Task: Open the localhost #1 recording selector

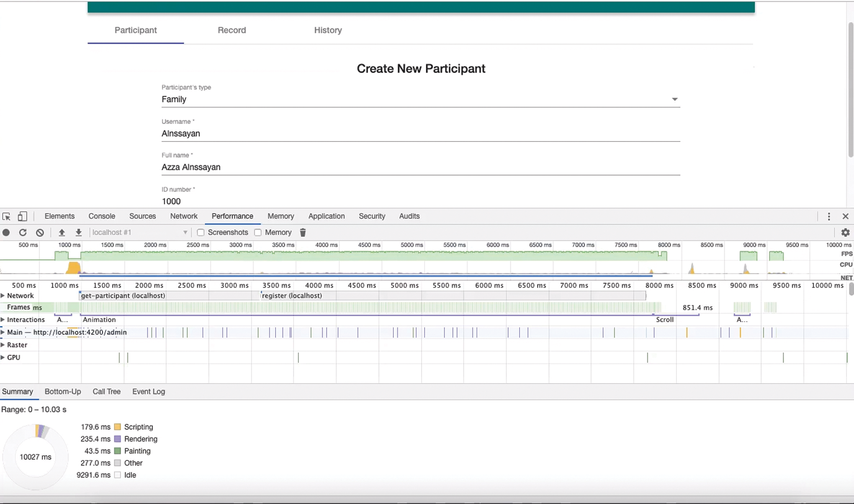Action: pos(140,232)
